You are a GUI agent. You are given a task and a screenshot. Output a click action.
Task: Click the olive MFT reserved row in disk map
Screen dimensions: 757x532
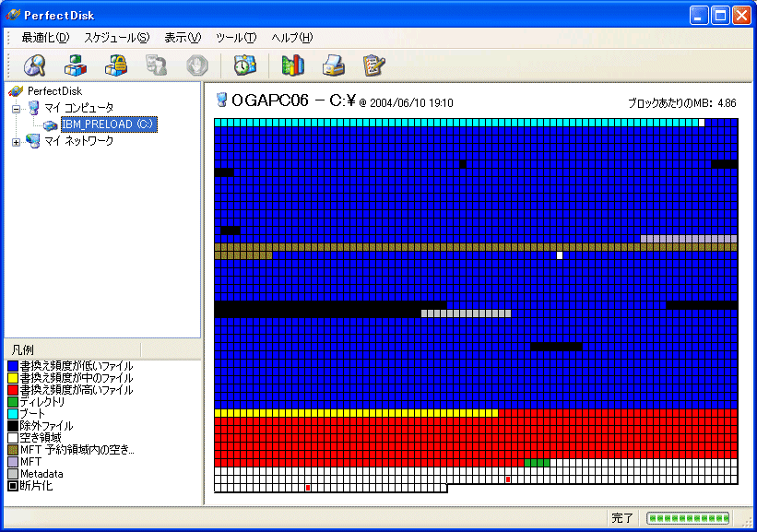point(476,247)
